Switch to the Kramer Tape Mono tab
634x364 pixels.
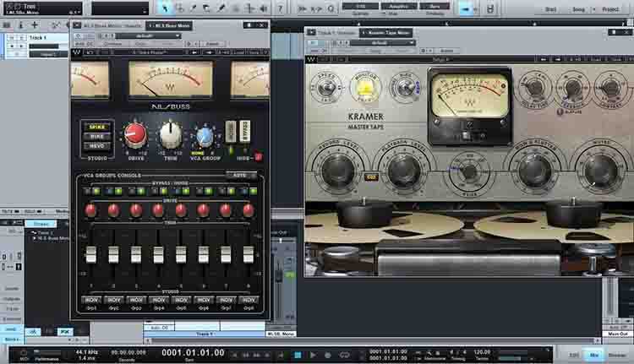pos(386,32)
